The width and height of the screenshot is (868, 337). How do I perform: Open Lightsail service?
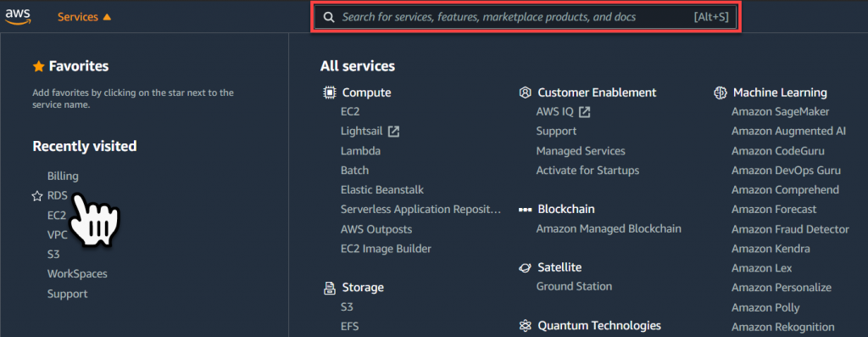[x=362, y=132]
